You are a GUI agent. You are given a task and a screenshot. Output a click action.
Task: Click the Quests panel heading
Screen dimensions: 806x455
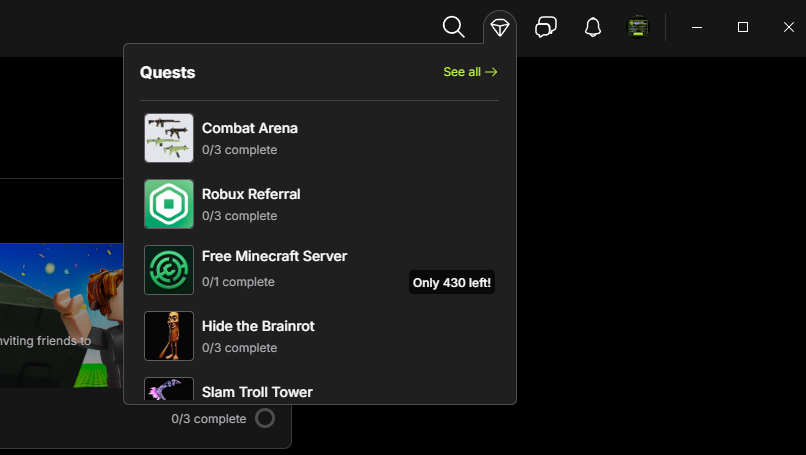(x=168, y=72)
